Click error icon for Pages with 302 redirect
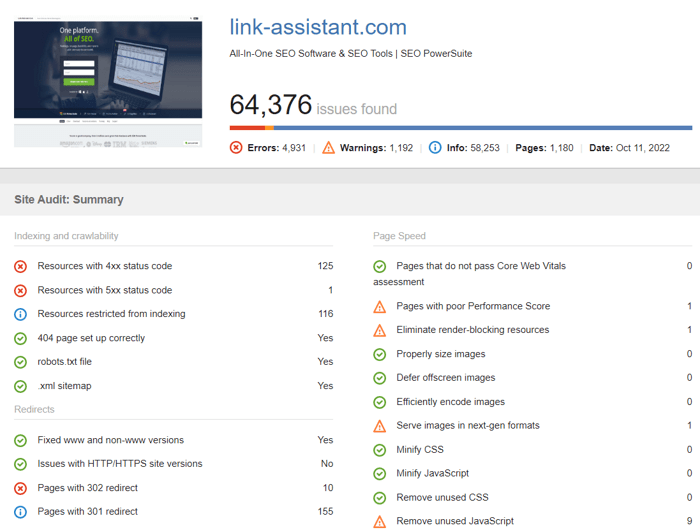The width and height of the screenshot is (700, 530). [x=21, y=488]
